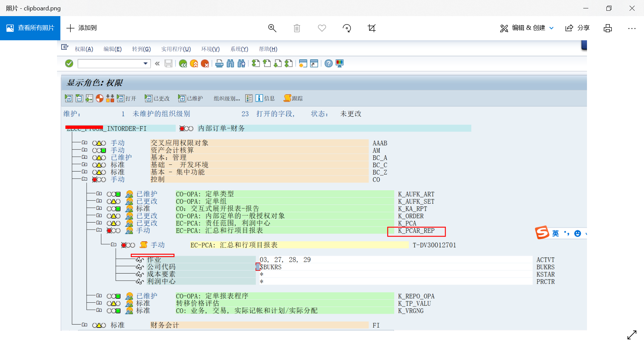644x347 pixels.
Task: Expand the K_REPO_OPA 定单报表程序 node
Action: (99, 296)
